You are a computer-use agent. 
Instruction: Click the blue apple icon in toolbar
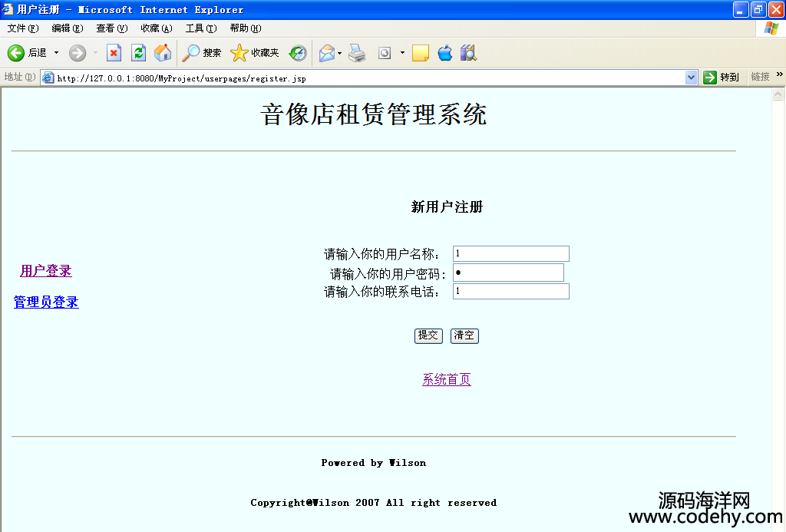click(x=444, y=53)
